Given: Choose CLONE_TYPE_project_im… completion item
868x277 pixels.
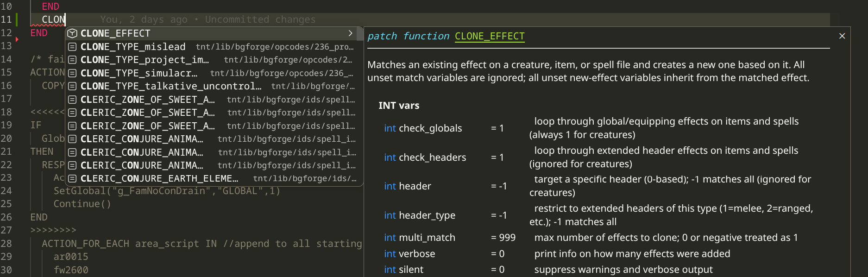Looking at the screenshot, I should pyautogui.click(x=214, y=60).
